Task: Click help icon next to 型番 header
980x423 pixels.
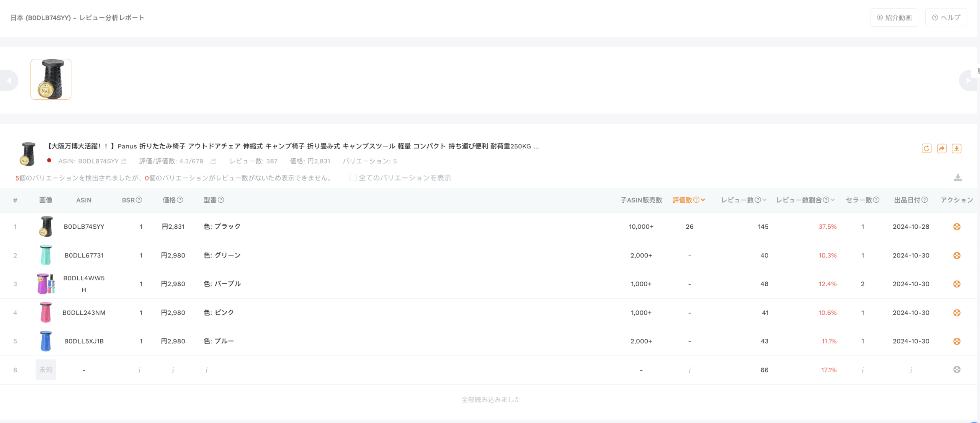Action: click(x=221, y=200)
